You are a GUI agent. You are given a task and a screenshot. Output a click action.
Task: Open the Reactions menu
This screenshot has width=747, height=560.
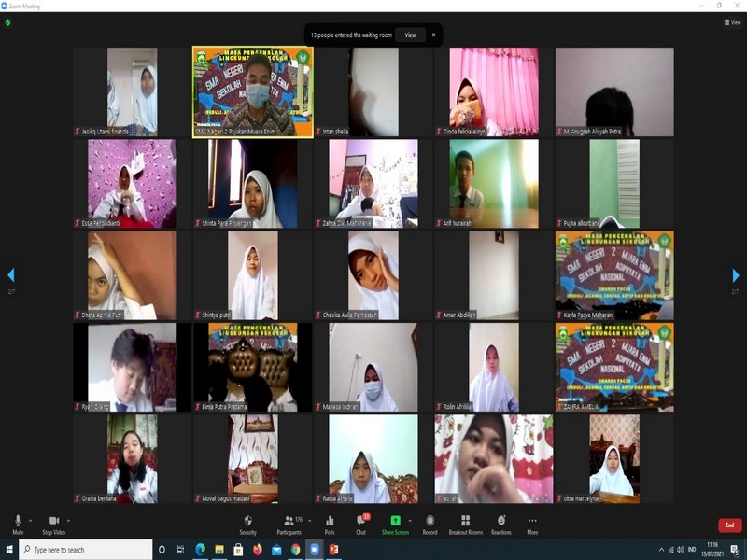[501, 521]
